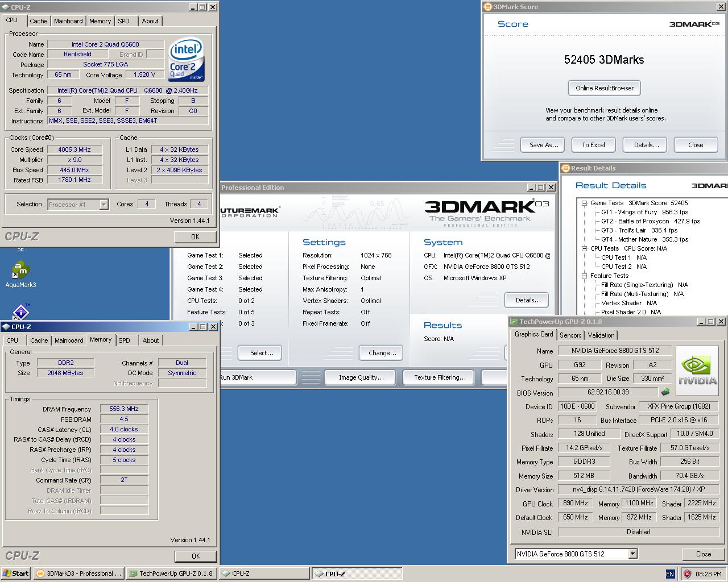The width and height of the screenshot is (728, 582).
Task: Select GT3 - Troll's Lair result row
Action: click(x=639, y=230)
